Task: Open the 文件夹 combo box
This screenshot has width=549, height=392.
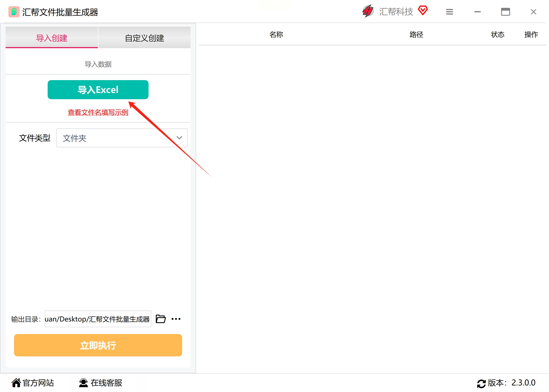Action: 118,138
